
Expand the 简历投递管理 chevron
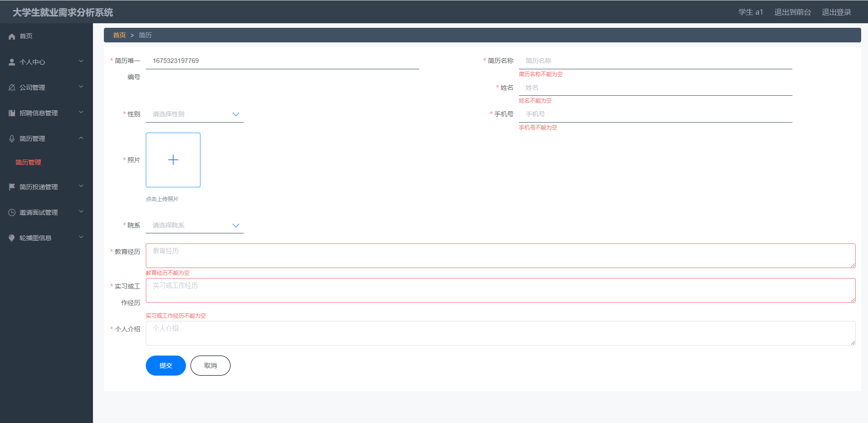click(x=81, y=186)
